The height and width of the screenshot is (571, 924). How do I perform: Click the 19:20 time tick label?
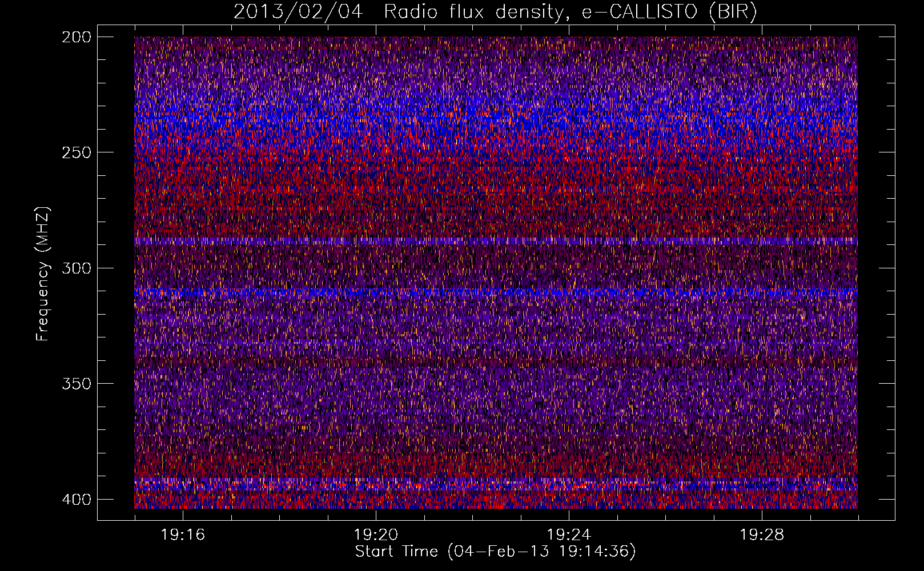click(x=376, y=535)
